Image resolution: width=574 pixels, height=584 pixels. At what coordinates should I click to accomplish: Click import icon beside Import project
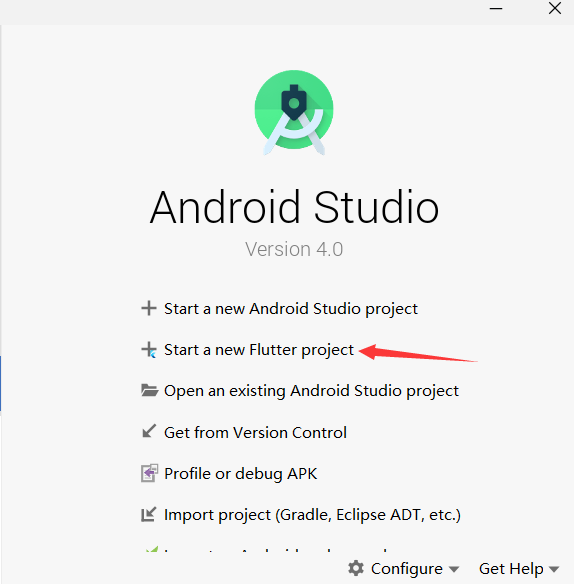tap(149, 514)
